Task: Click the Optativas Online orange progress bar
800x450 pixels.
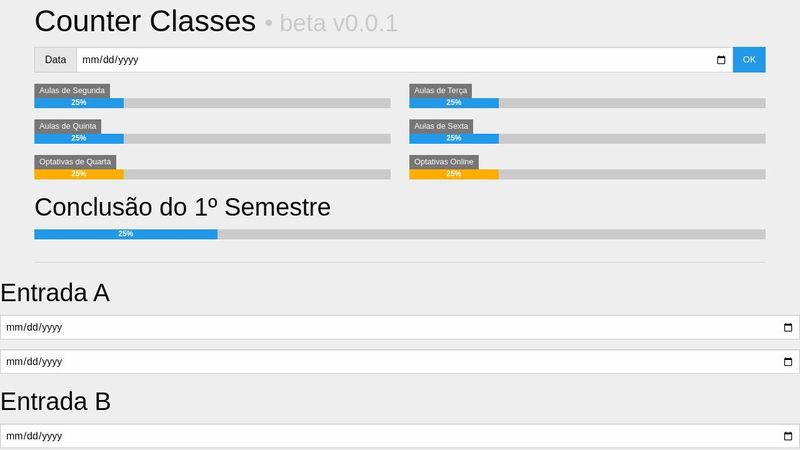Action: point(587,174)
